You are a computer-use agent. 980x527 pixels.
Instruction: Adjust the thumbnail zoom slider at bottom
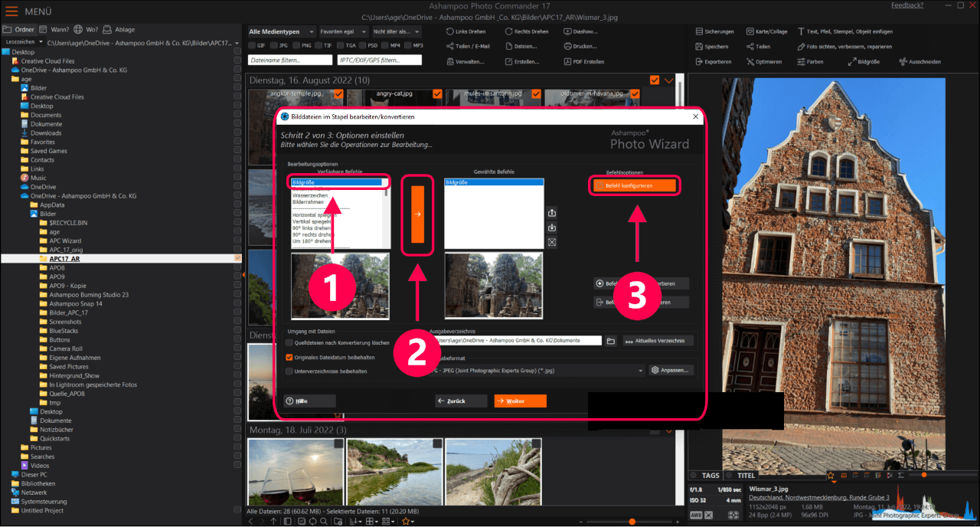tap(632, 522)
